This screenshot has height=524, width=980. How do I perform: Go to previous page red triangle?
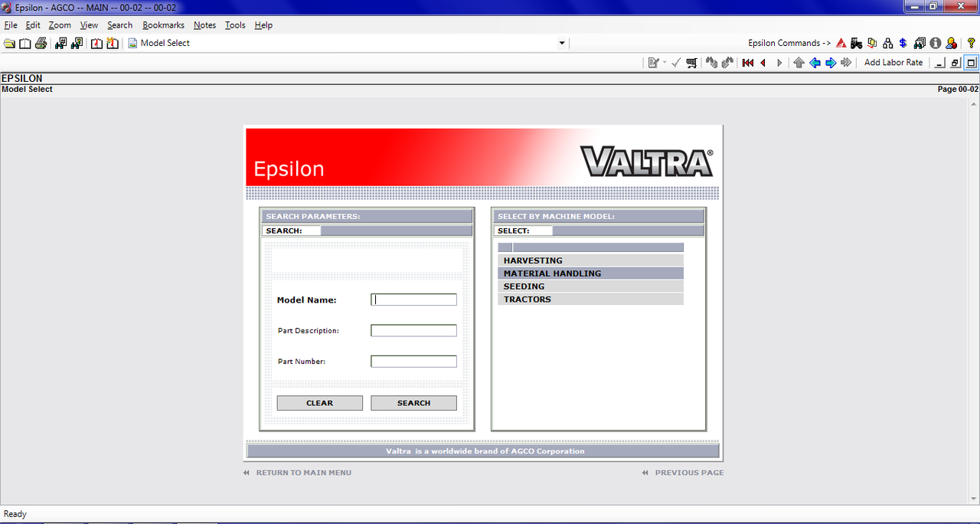coord(763,63)
